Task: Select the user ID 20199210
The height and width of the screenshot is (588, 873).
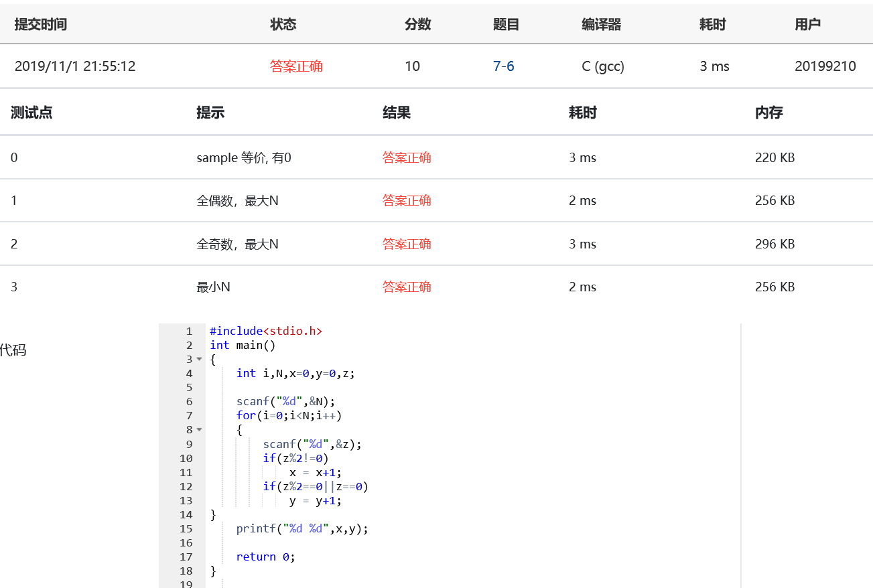Action: (x=825, y=66)
